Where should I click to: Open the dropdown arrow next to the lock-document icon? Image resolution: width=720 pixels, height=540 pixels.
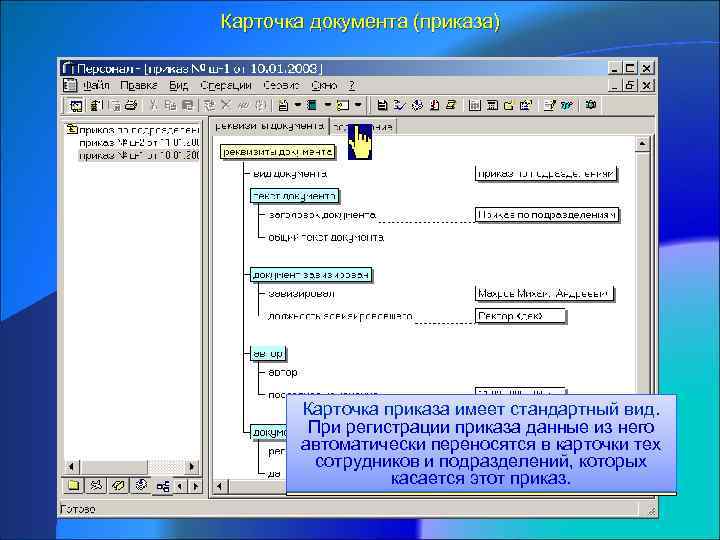298,106
